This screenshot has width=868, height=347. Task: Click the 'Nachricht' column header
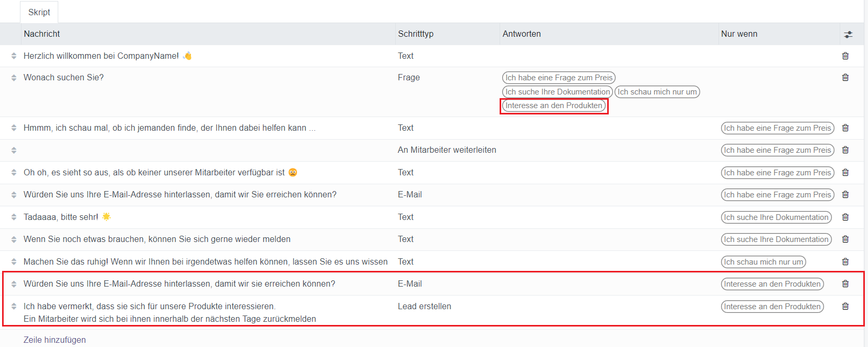[x=42, y=34]
